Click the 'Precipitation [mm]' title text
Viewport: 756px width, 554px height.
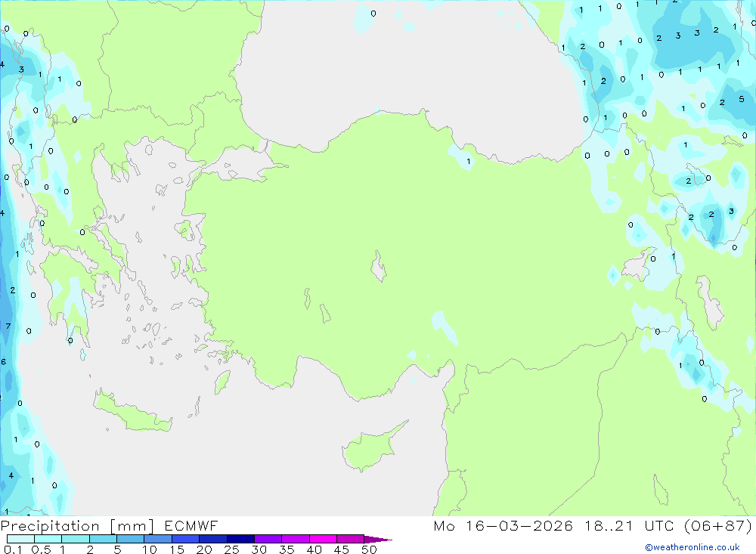(77, 526)
